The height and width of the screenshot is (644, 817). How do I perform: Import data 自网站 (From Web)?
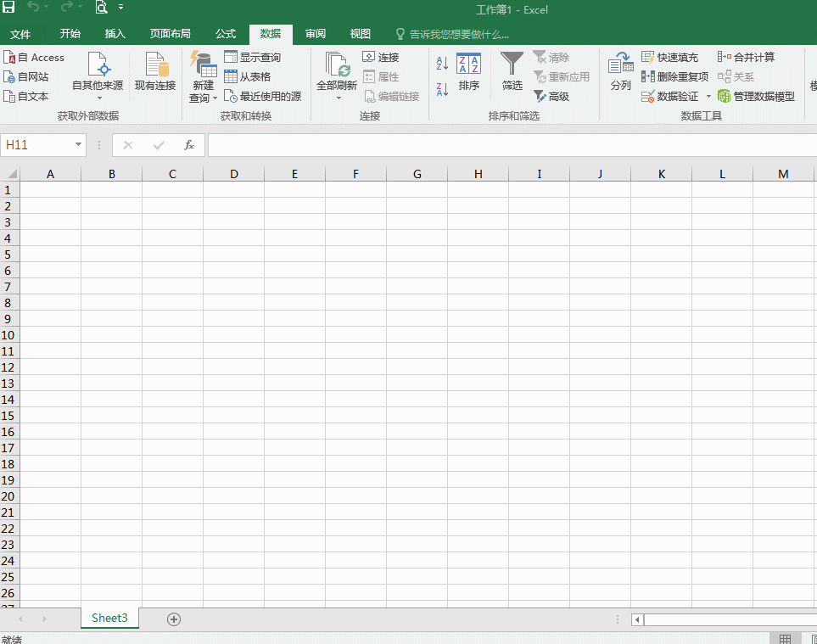click(26, 76)
